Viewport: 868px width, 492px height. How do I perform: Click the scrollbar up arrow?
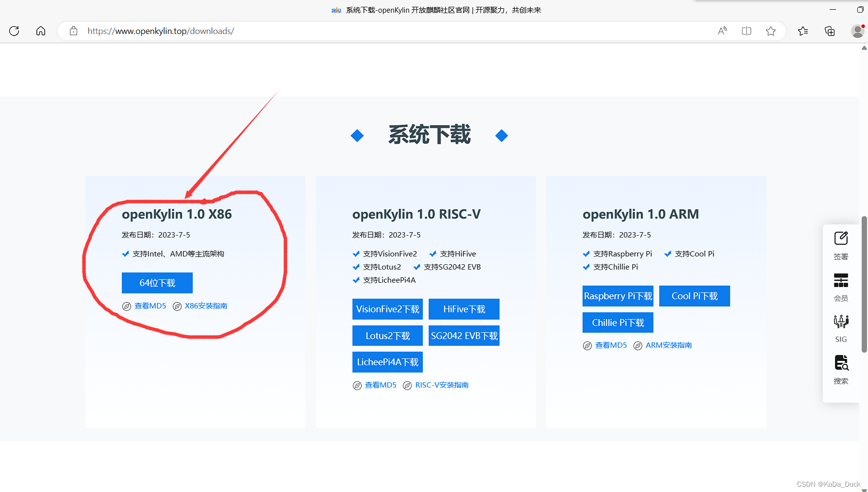(864, 48)
